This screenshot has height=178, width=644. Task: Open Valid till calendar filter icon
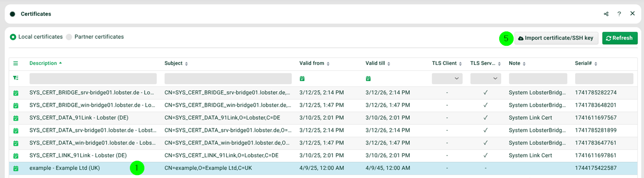pos(368,79)
